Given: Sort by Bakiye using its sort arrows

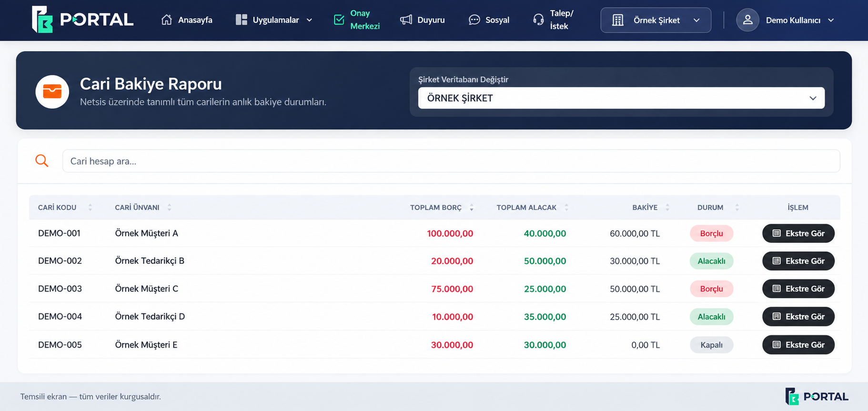Looking at the screenshot, I should pos(667,207).
